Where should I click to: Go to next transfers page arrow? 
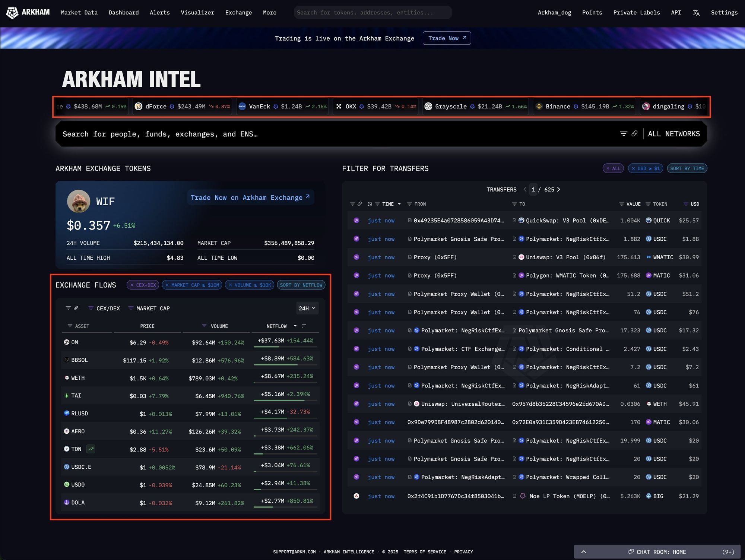[x=558, y=189]
